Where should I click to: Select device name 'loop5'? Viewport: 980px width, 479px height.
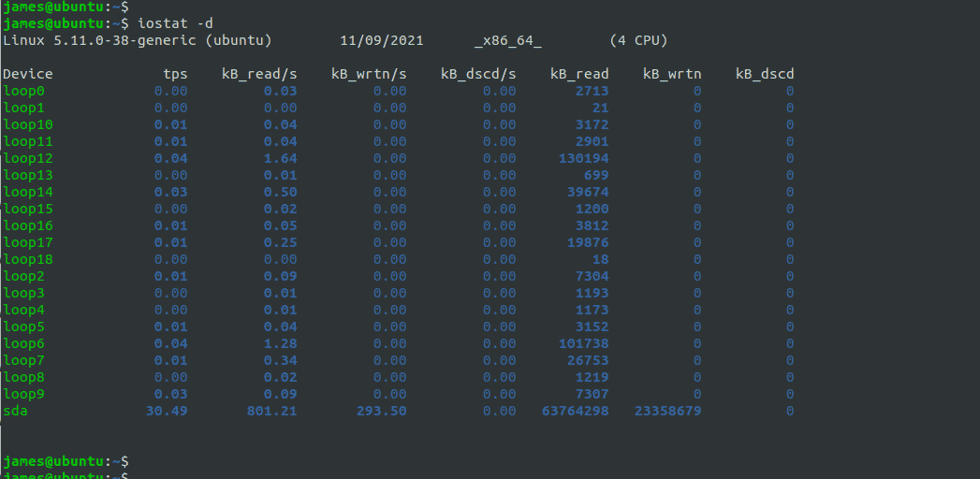[x=23, y=327]
